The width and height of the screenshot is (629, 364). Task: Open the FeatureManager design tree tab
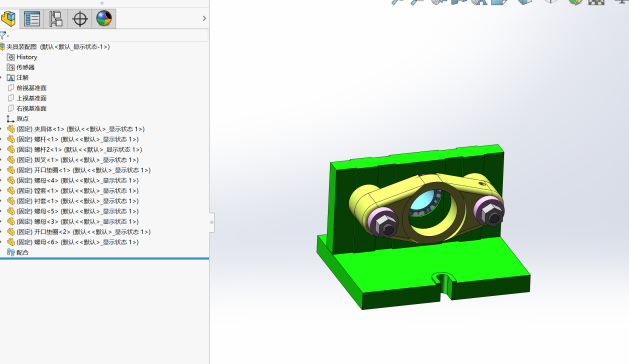tap(8, 18)
